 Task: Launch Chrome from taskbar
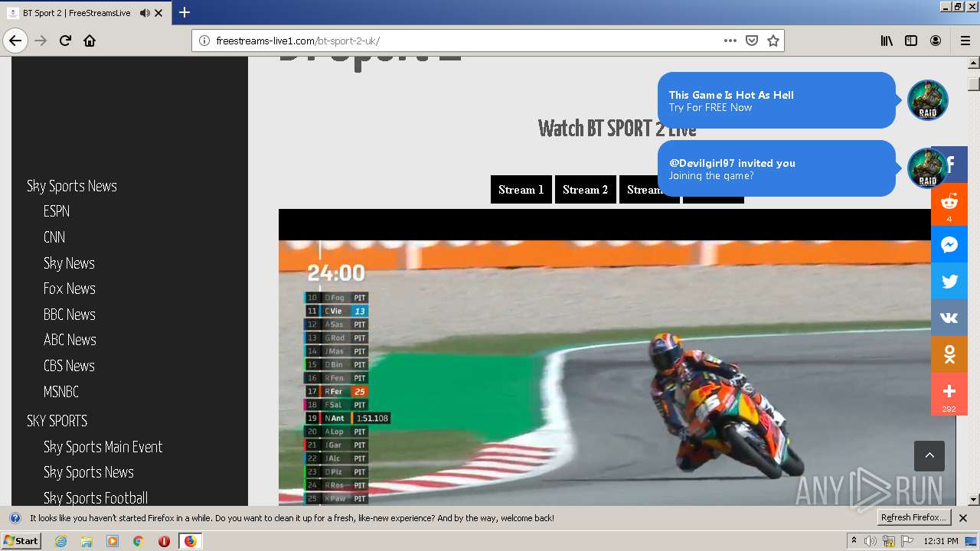coord(139,541)
